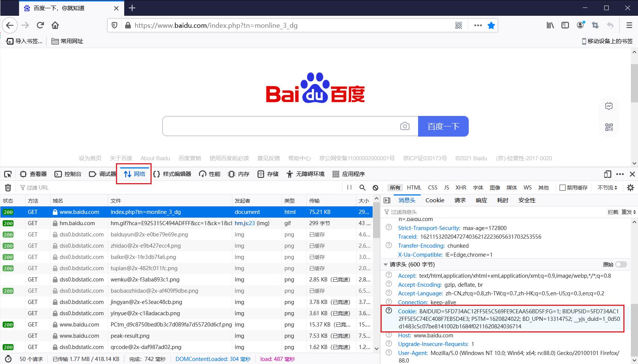This screenshot has width=638, height=364.
Task: Pause network recording with the pause icon
Action: [349, 188]
